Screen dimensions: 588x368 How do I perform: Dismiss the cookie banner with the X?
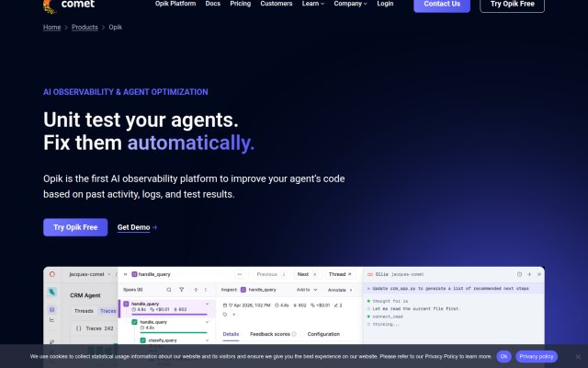tap(578, 356)
